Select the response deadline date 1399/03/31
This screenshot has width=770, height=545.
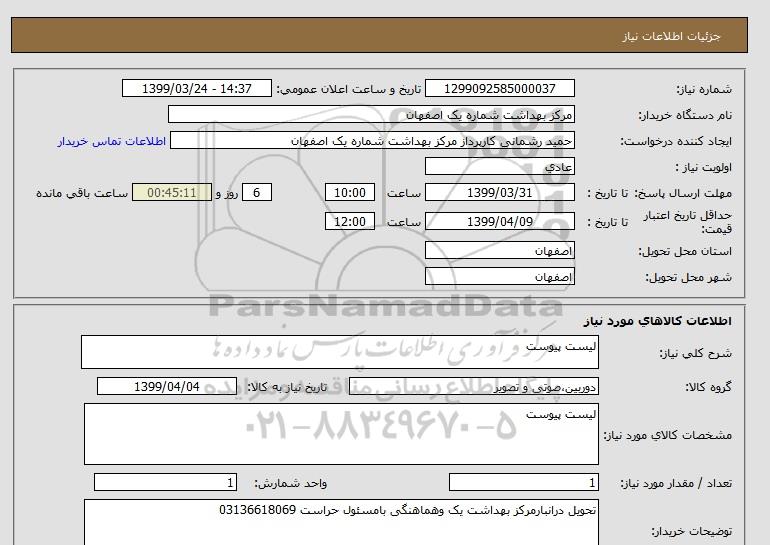(499, 192)
